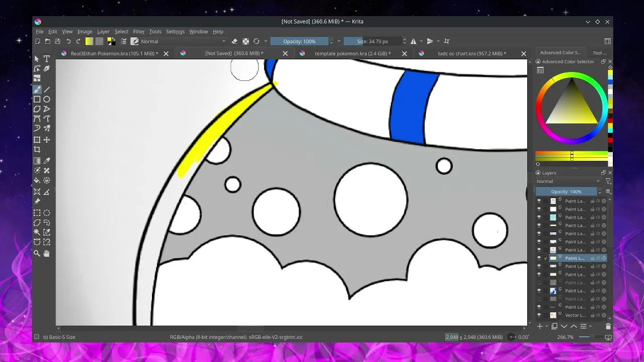Click the Redo arrow in the toolbar
This screenshot has width=644, height=362.
(78, 41)
